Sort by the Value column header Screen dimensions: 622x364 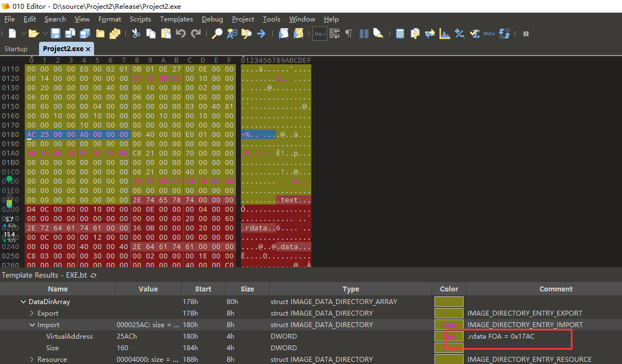pyautogui.click(x=148, y=289)
